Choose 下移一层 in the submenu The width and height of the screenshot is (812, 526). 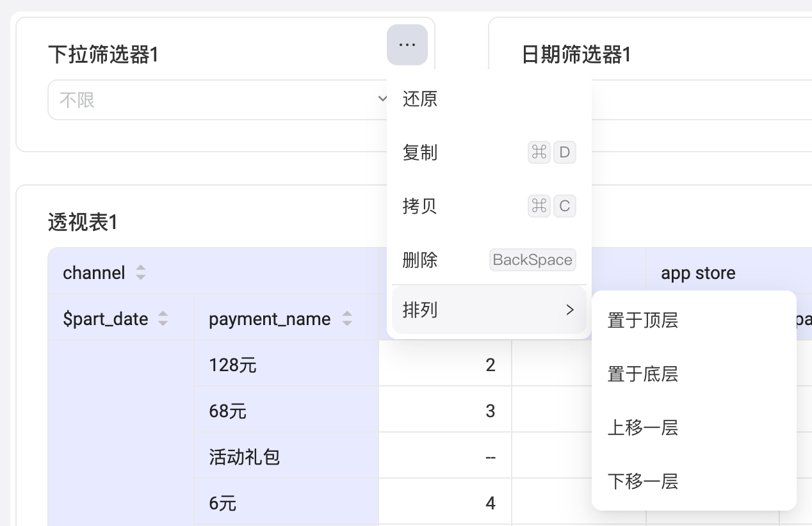click(x=694, y=482)
